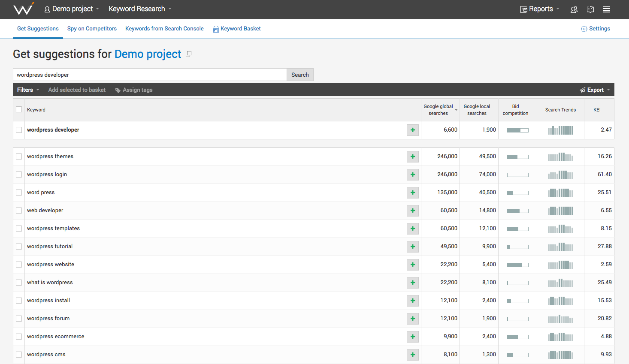Open the Export dropdown menu

[x=595, y=90]
